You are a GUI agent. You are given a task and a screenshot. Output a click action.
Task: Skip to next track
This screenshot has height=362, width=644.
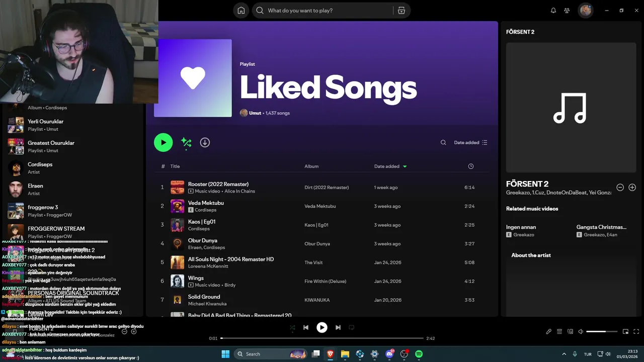[x=338, y=327]
